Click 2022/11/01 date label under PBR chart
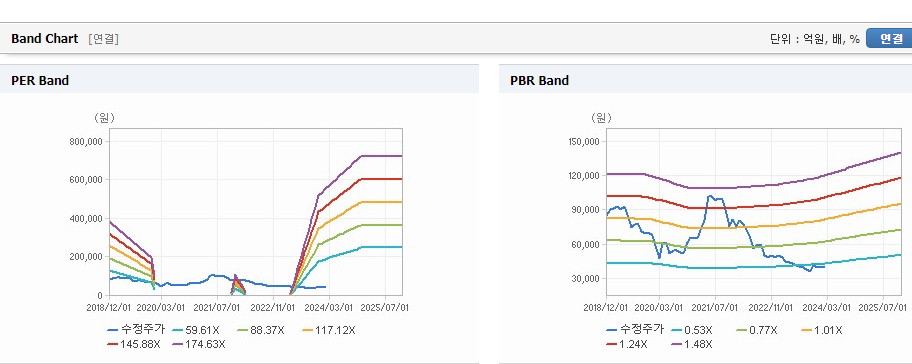Screen dimensions: 912x364 772,307
